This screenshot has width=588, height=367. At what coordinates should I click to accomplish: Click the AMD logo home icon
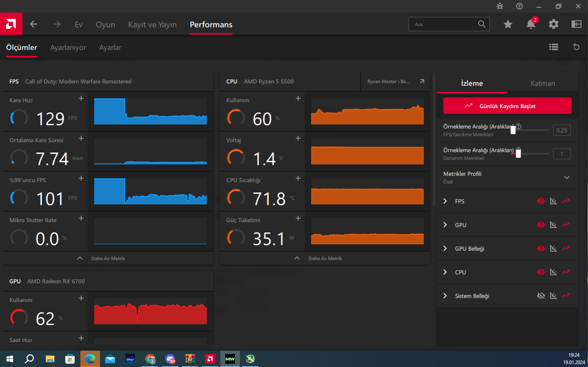pos(11,24)
